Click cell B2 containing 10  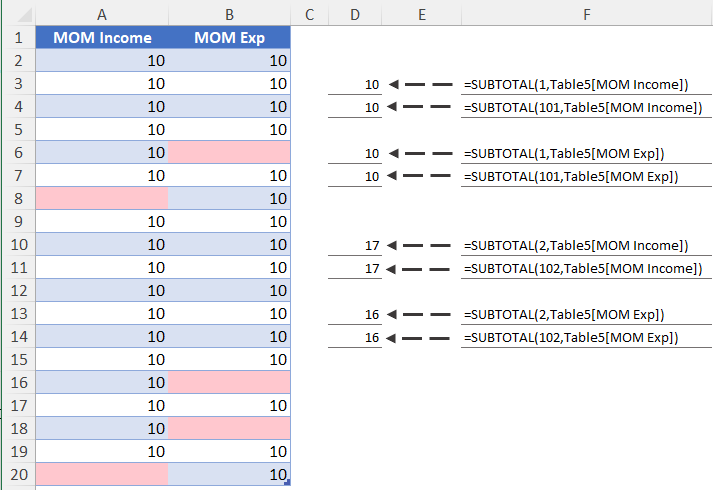coord(229,60)
